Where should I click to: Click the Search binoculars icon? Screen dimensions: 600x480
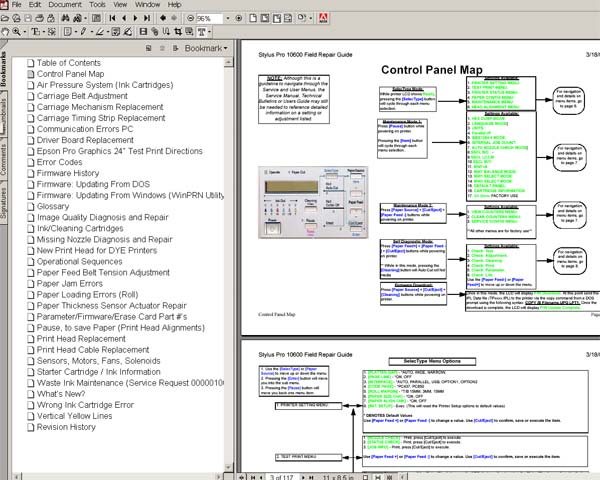(x=78, y=18)
